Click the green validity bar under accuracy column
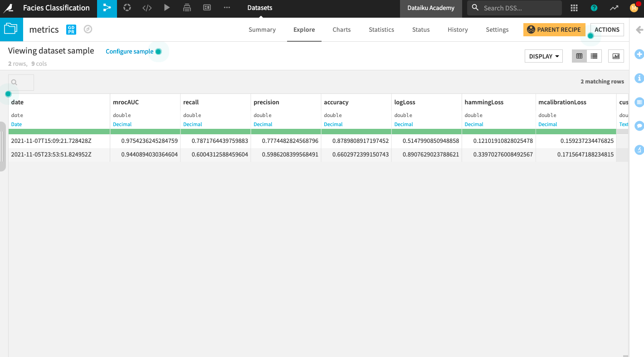The width and height of the screenshot is (644, 357). point(356,132)
